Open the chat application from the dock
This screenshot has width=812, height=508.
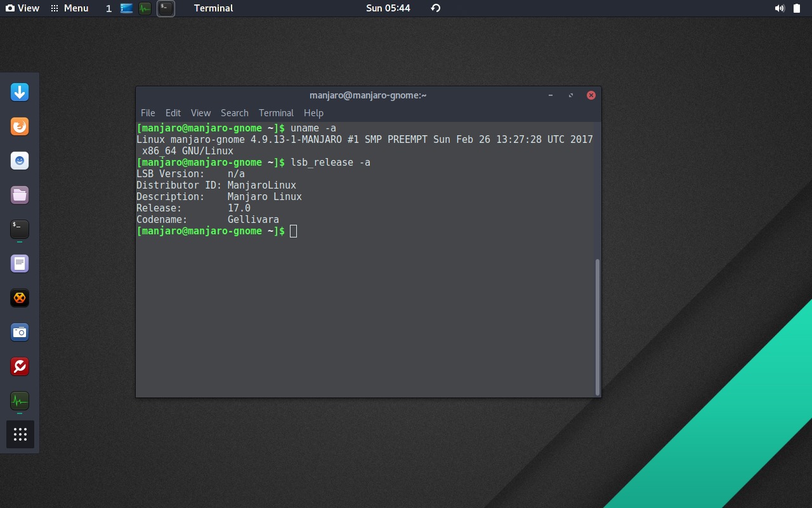coord(19,161)
